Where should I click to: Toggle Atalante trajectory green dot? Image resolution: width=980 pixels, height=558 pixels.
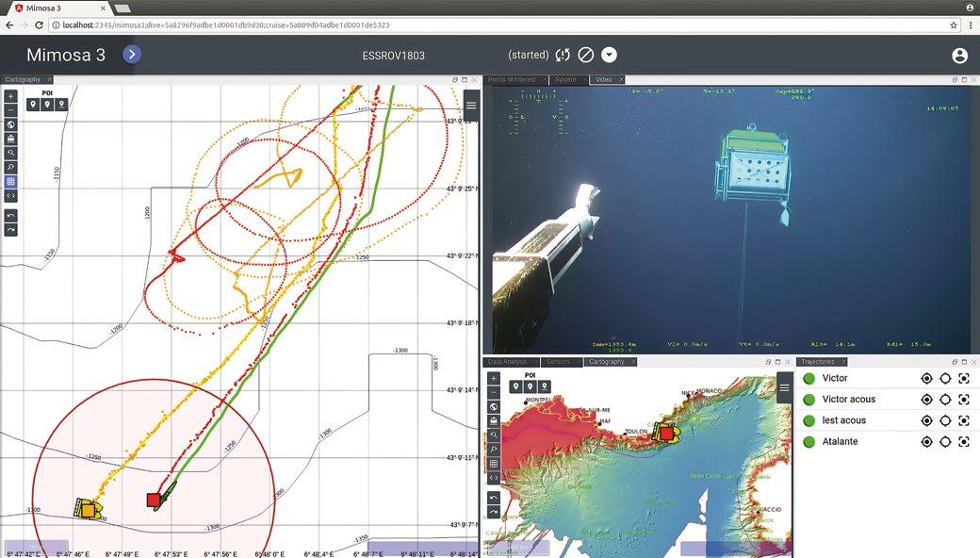808,442
